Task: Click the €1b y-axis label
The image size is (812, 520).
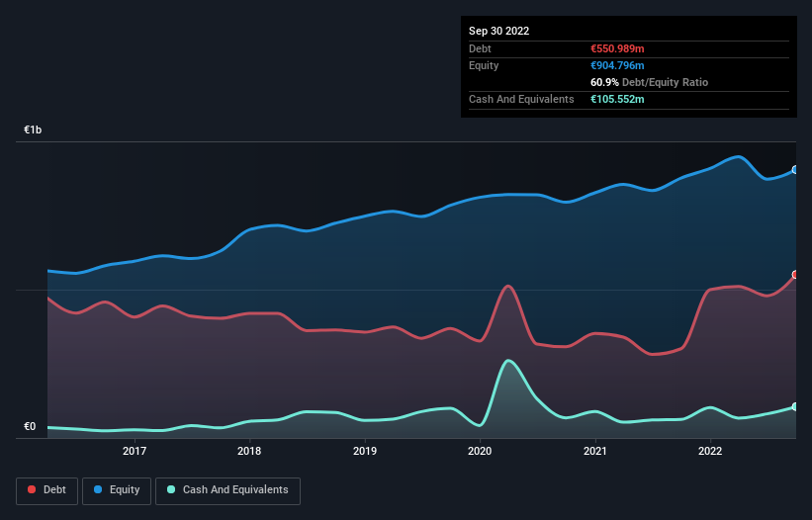Action: coord(33,130)
